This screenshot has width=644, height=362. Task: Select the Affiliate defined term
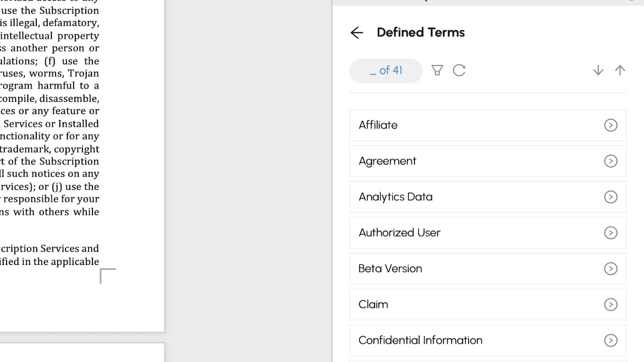tap(378, 125)
